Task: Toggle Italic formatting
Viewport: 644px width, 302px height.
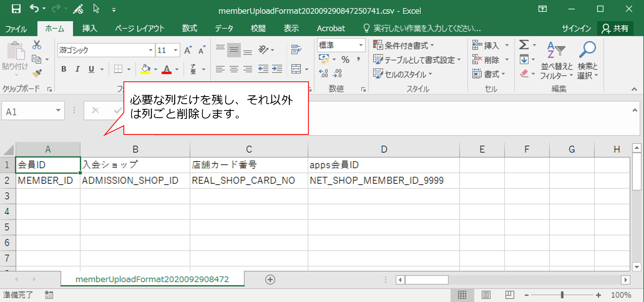Action: (78, 69)
